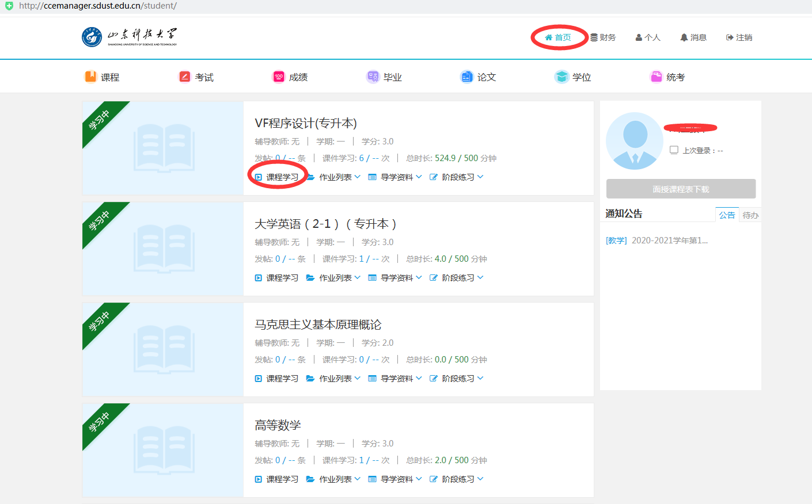Select the 学位 (Degree) icon

tap(560, 76)
